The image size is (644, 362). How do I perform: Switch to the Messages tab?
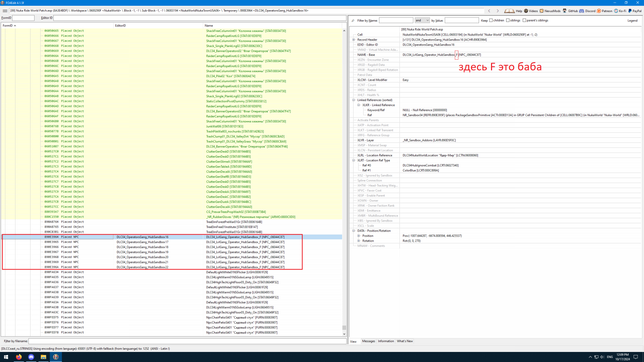[x=368, y=341]
